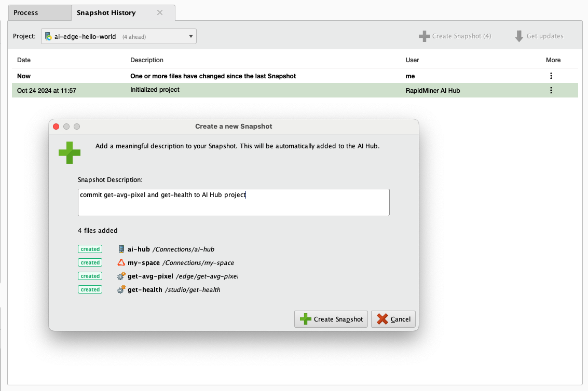588x391 pixels.
Task: Open the ai-edge-hello-world project selector
Action: [118, 36]
